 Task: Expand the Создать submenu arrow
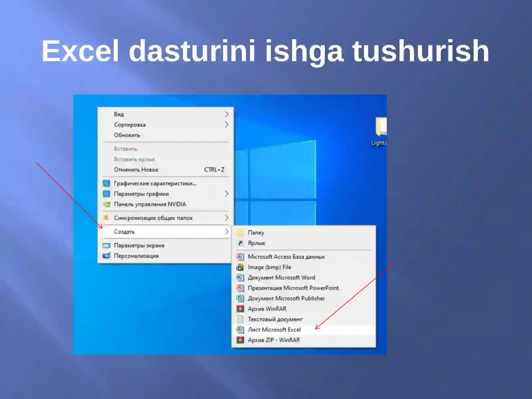(x=226, y=231)
